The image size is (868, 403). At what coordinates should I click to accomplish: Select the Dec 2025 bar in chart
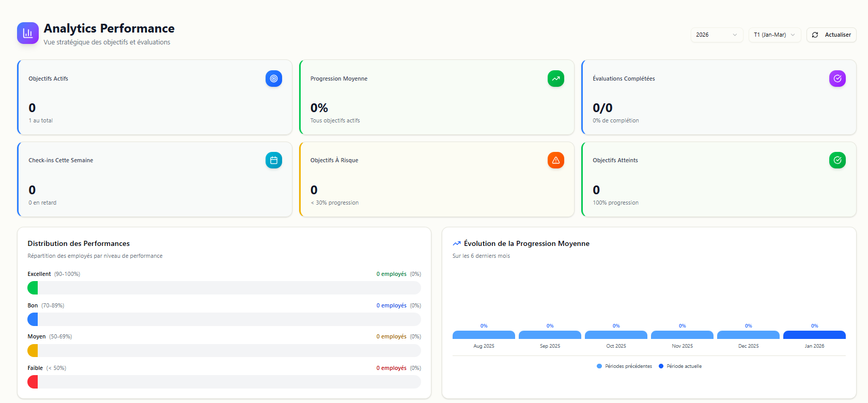click(748, 335)
